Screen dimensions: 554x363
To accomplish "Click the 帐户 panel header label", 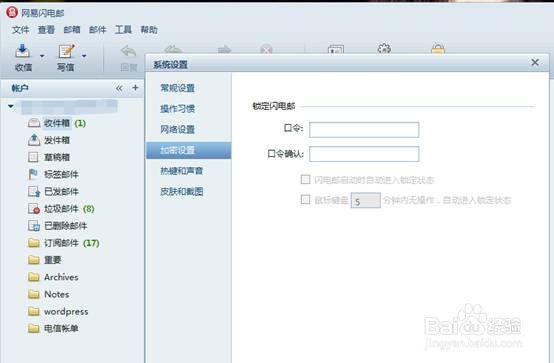I will pyautogui.click(x=20, y=88).
